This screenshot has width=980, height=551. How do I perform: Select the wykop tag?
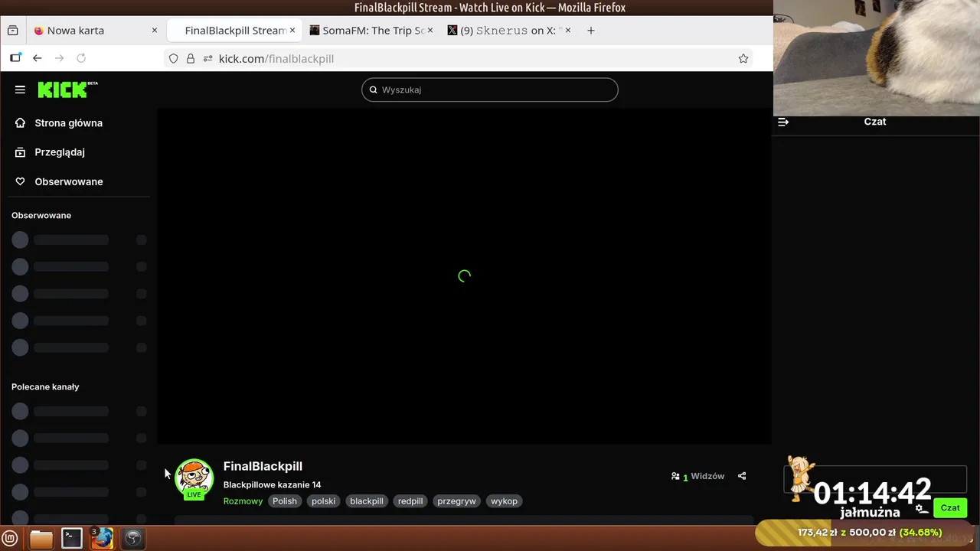tap(504, 501)
